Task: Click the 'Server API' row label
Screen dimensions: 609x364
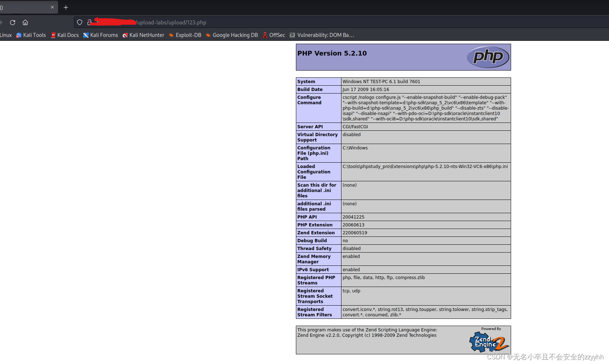Action: click(310, 126)
